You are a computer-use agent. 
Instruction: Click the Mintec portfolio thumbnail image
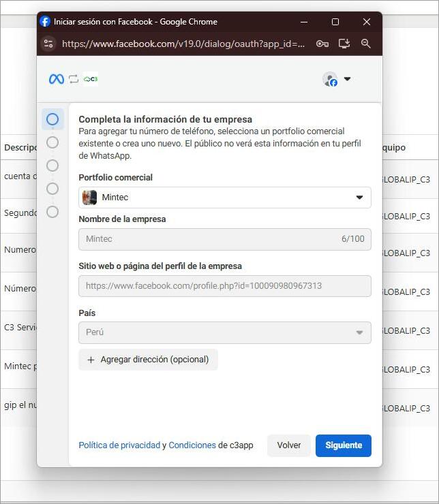coord(89,198)
